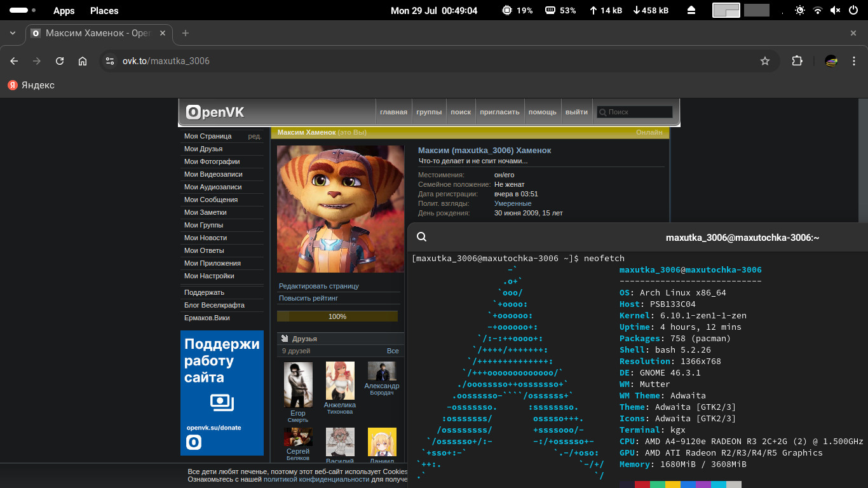Click 'Повысить рейтинг' link
Screen dimensions: 868x488
click(x=308, y=298)
